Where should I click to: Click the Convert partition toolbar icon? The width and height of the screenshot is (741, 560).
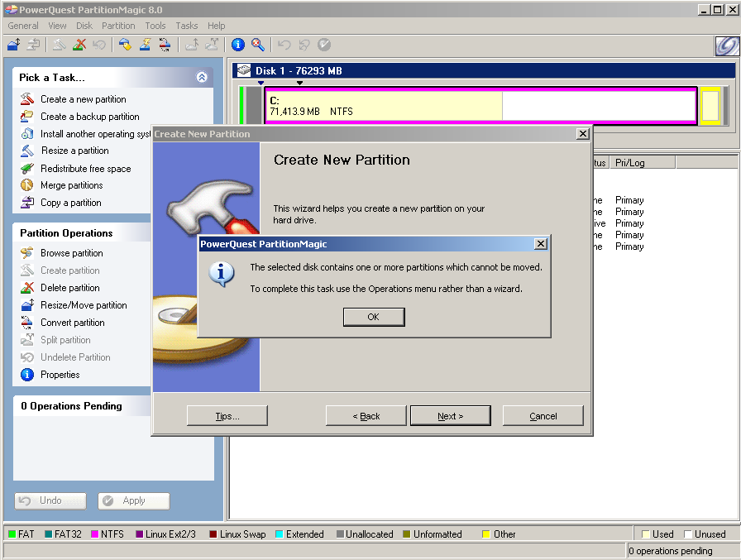[x=165, y=45]
